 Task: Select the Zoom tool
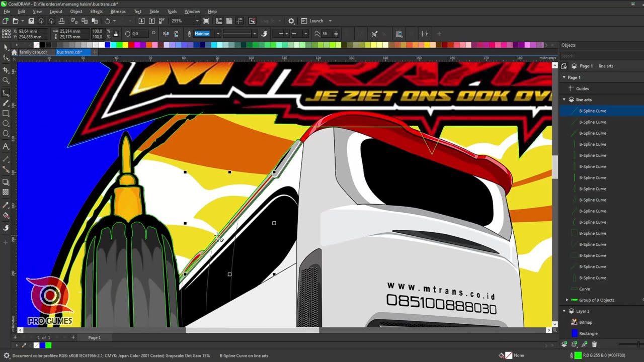(x=6, y=80)
